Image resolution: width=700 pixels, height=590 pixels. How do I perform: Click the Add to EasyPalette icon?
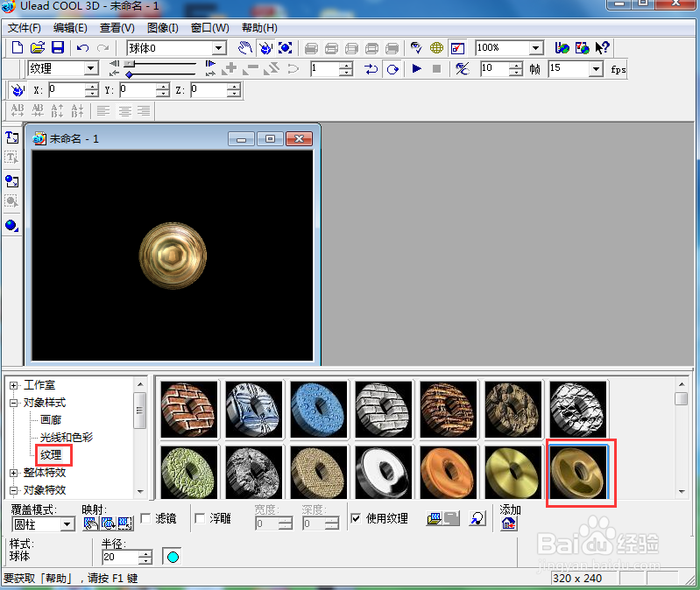point(508,523)
